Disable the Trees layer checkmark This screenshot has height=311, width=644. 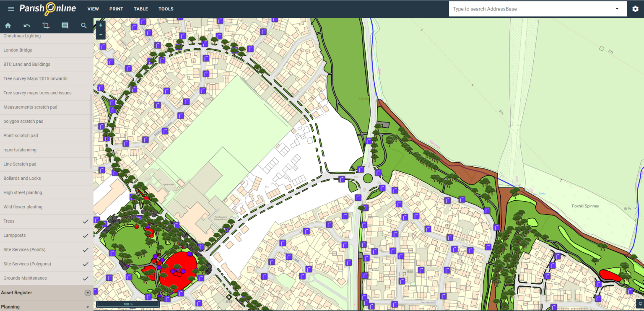[x=86, y=221]
